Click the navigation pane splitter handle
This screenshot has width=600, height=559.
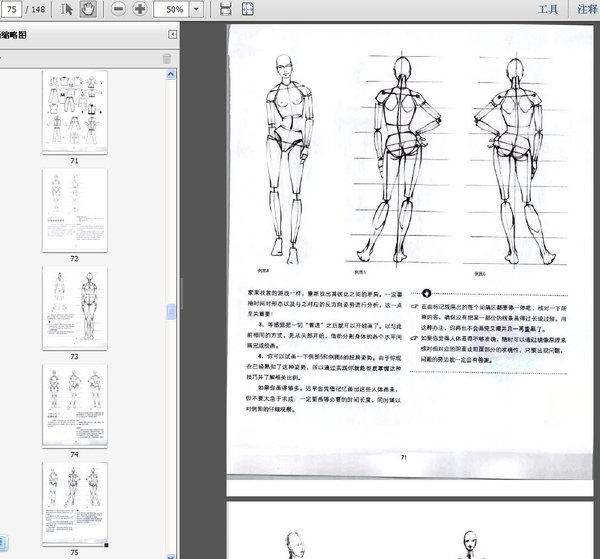[181, 295]
